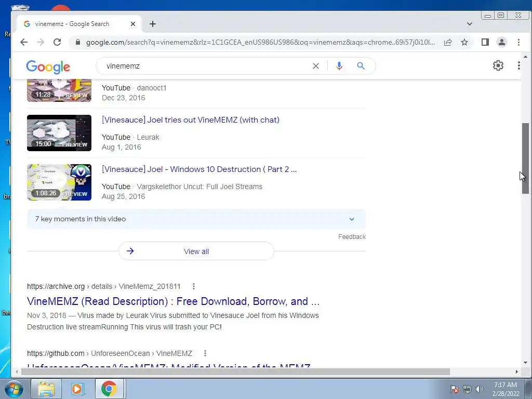Image resolution: width=532 pixels, height=399 pixels.
Task: Click the View all videos button
Action: pos(196,251)
